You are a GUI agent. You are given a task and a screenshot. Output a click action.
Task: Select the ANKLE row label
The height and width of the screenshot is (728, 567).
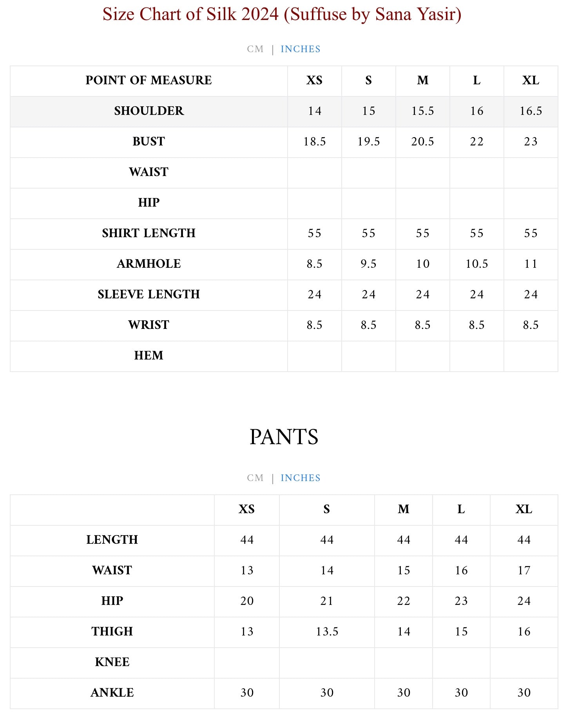[x=112, y=693]
